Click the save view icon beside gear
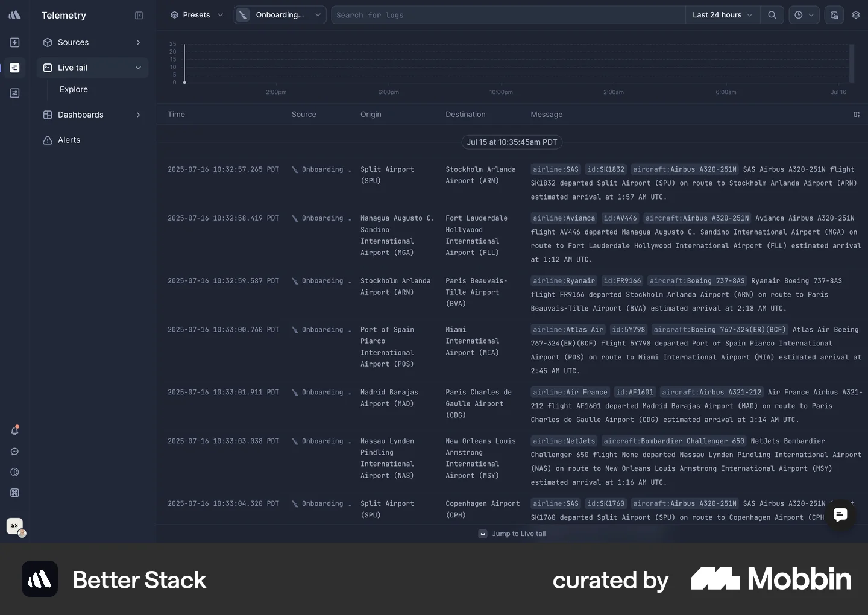868x615 pixels. pos(834,15)
